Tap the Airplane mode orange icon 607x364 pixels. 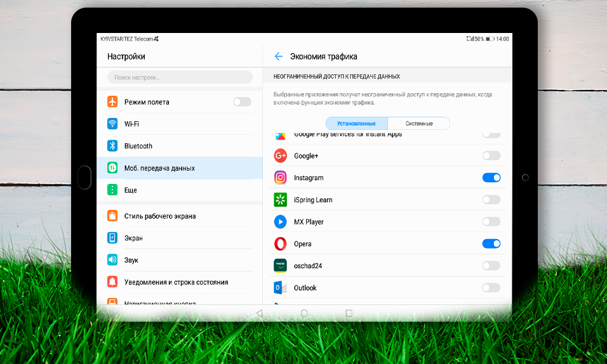pos(112,101)
